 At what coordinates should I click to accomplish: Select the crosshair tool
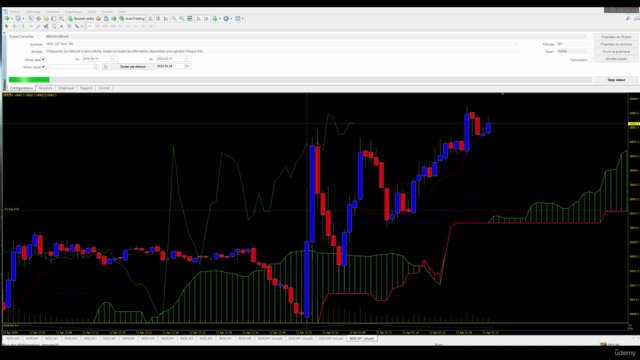(14, 26)
